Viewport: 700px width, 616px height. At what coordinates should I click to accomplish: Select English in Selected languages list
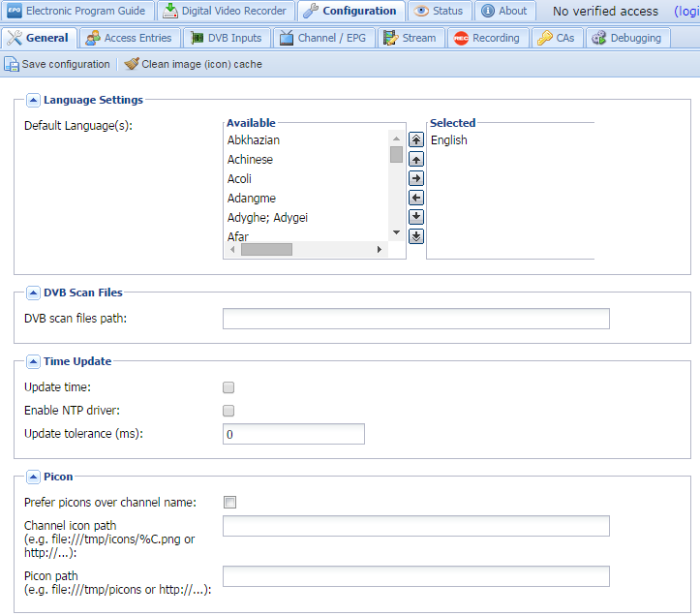[x=510, y=140]
